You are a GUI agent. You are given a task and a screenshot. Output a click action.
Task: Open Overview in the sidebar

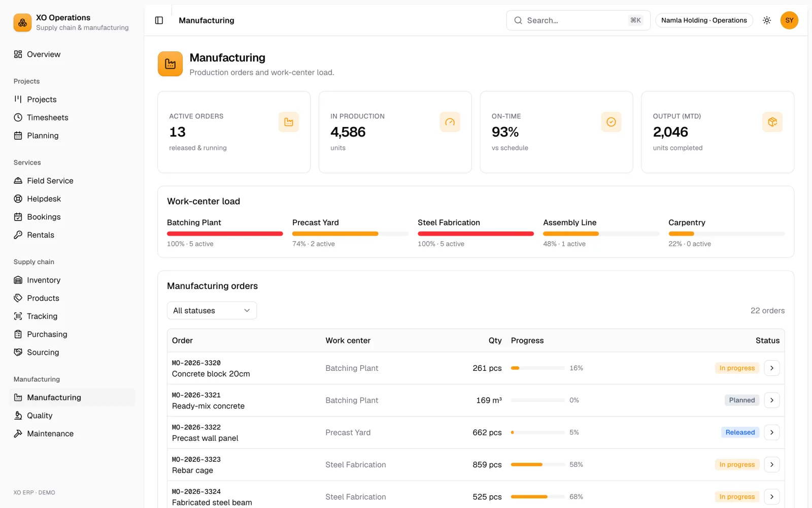point(72,54)
